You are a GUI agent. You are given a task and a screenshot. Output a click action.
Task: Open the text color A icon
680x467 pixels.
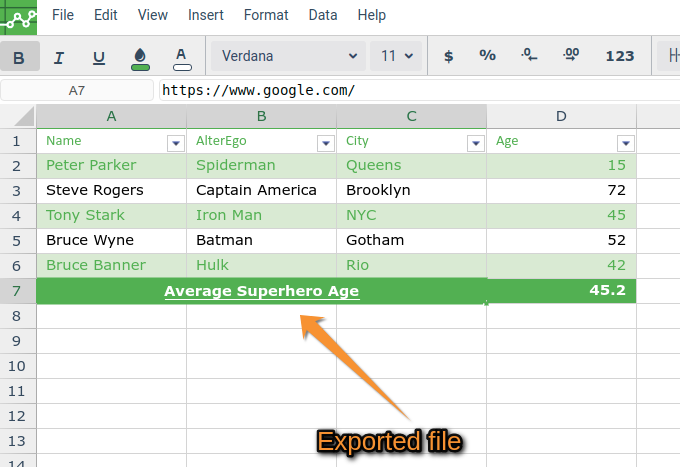click(182, 59)
